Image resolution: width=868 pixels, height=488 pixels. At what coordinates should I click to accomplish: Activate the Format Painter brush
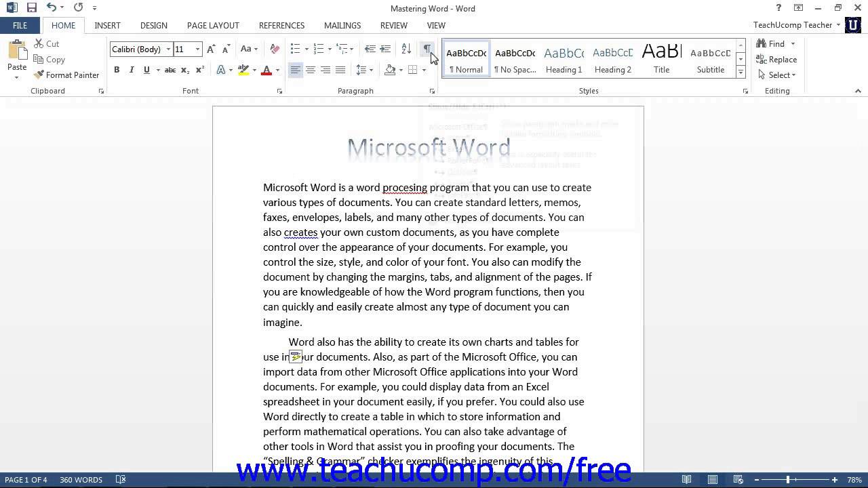[39, 75]
